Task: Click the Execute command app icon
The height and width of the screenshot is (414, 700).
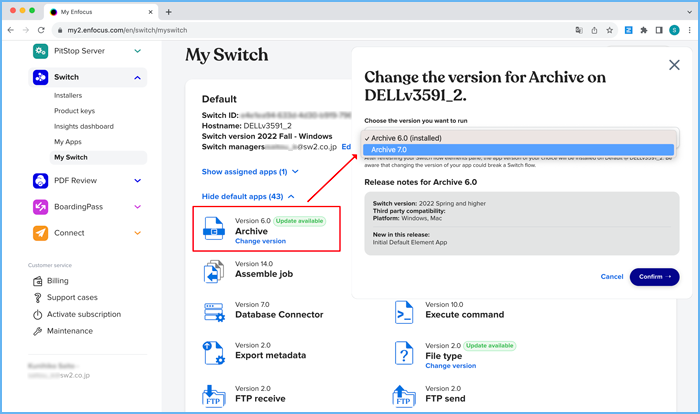Action: (404, 312)
